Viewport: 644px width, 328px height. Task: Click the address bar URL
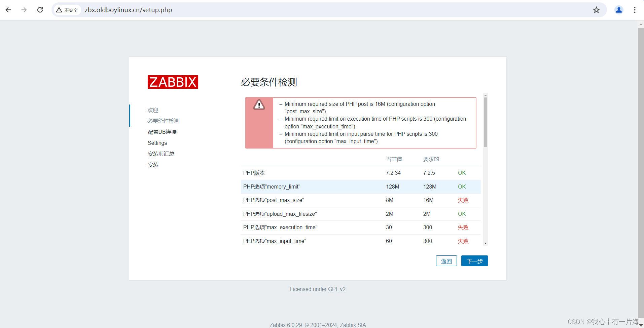click(128, 10)
